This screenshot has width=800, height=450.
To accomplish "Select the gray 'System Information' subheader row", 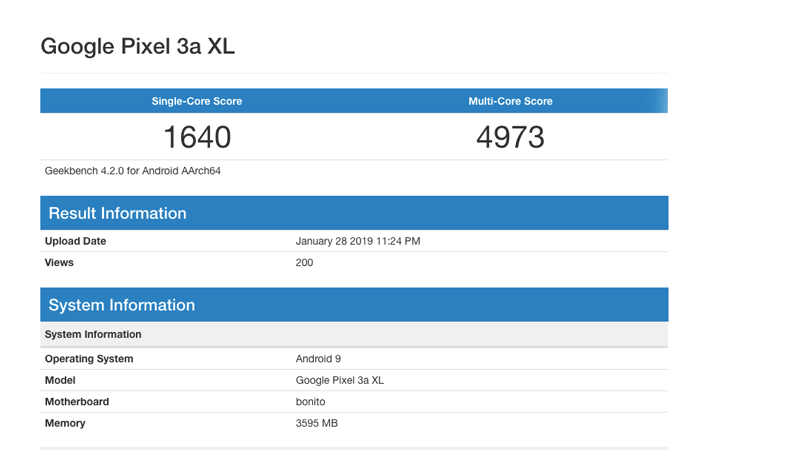I will [354, 334].
